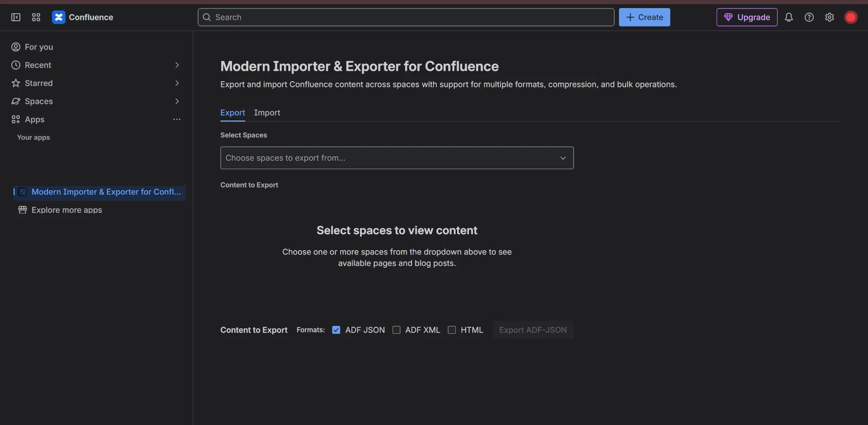Open Confluence settings gear
Image resolution: width=868 pixels, height=425 pixels.
coord(830,17)
